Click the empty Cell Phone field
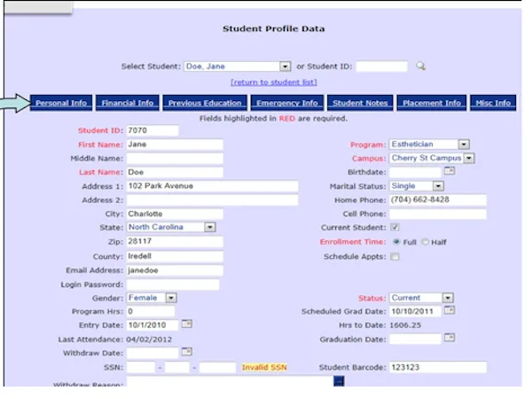 [438, 214]
